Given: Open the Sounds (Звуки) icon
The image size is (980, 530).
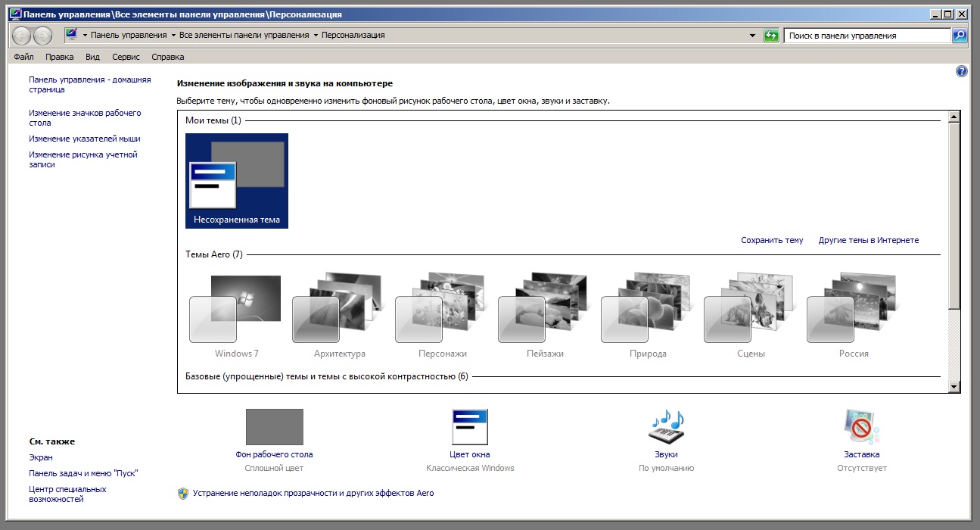Looking at the screenshot, I should (666, 427).
